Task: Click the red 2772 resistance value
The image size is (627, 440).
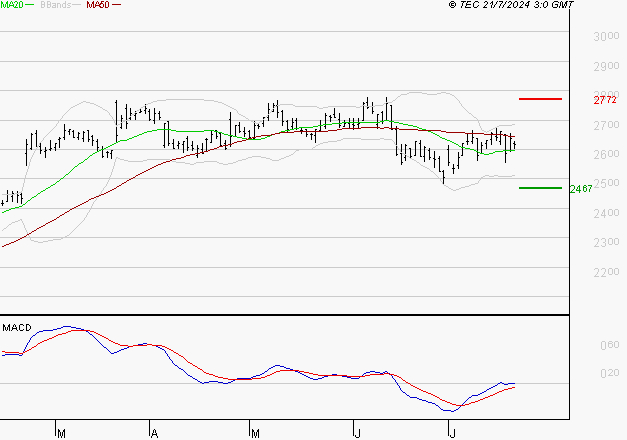Action: [605, 100]
